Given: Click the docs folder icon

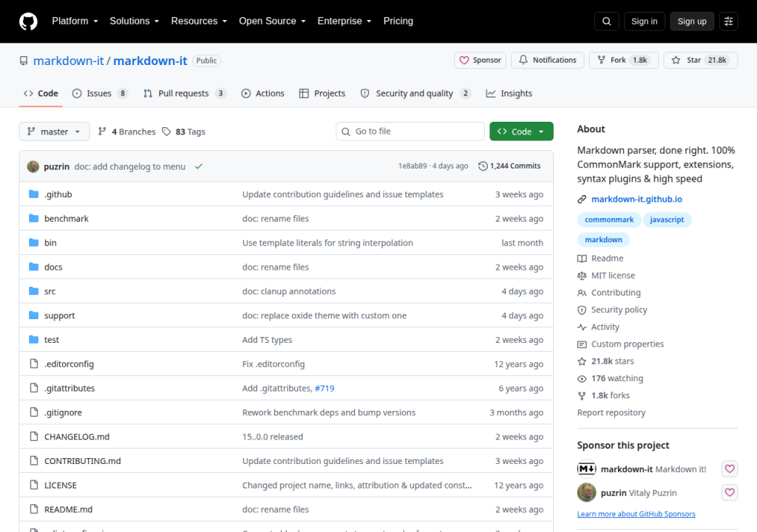Looking at the screenshot, I should pos(33,267).
